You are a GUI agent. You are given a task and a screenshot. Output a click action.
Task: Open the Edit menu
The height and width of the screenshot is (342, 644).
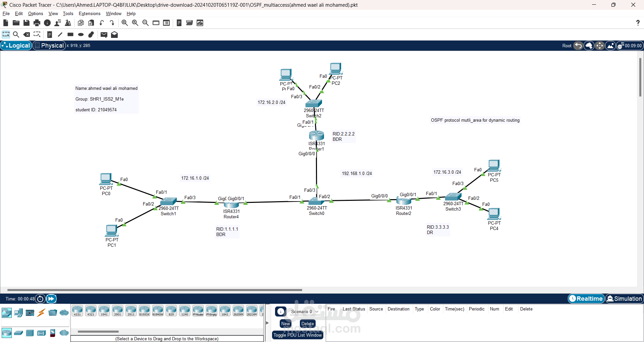click(x=19, y=13)
